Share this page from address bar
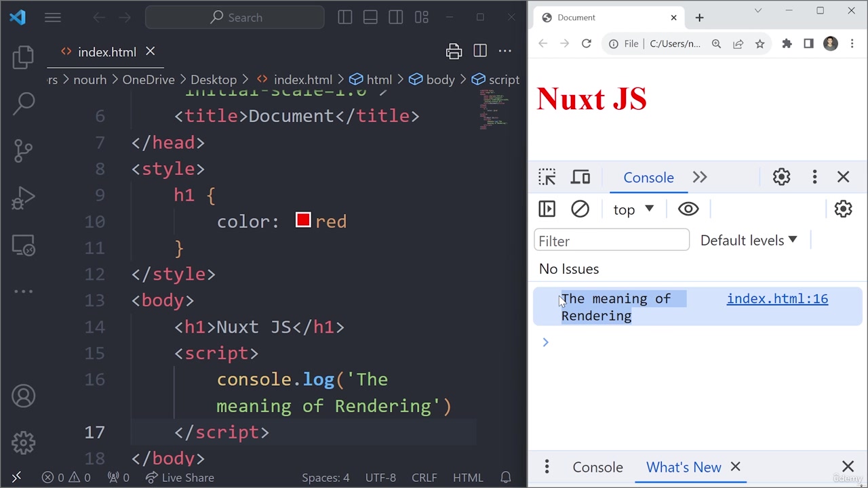The image size is (868, 488). (738, 43)
